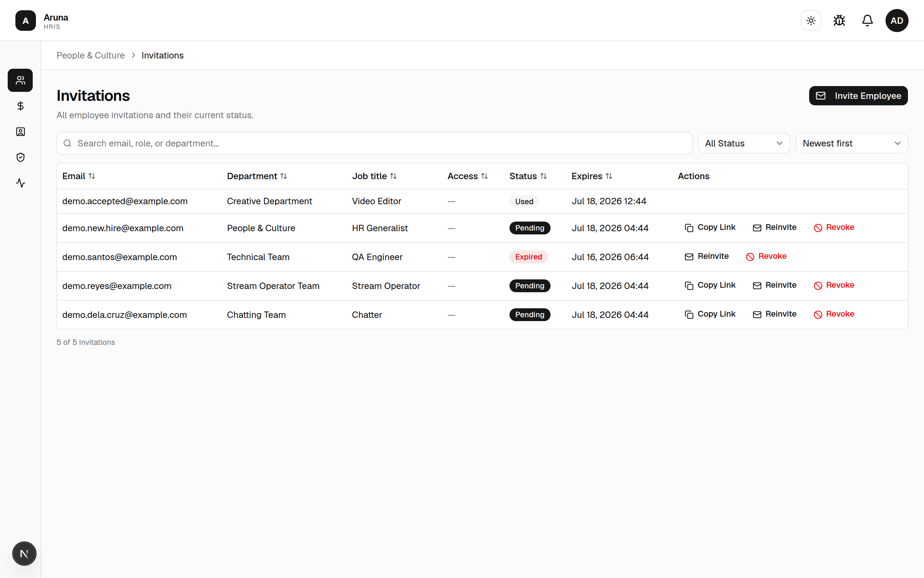
Task: Focus the search email, role, or department field
Action: tap(374, 143)
